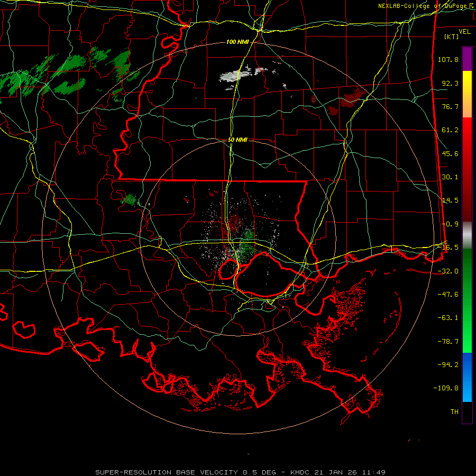Screen dimensions: 476x476
Task: Click the -63.1 velocity scale value
Action: [448, 318]
